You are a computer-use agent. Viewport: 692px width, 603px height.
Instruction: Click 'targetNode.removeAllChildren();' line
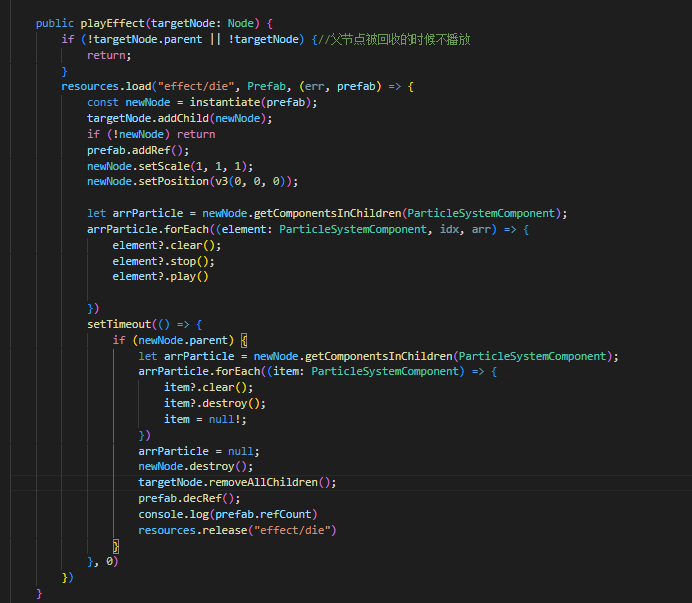point(237,482)
